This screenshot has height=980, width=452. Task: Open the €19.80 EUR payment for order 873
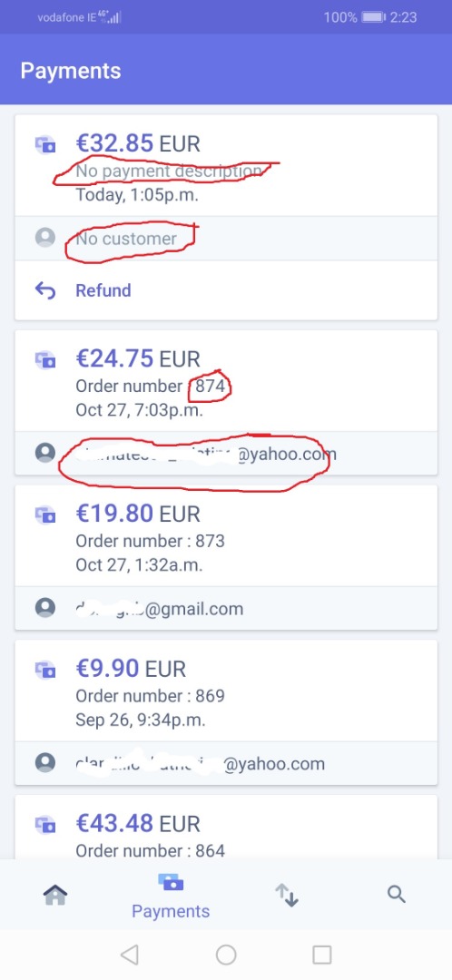pos(226,535)
